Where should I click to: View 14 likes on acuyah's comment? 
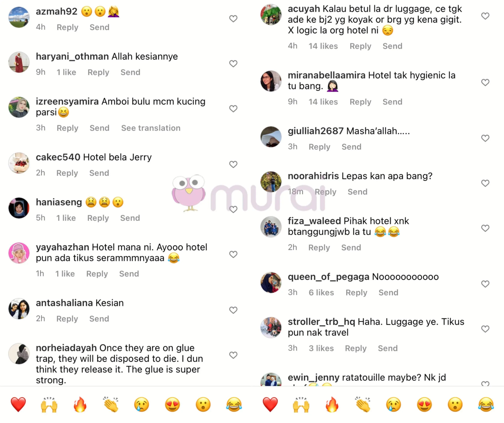click(323, 46)
